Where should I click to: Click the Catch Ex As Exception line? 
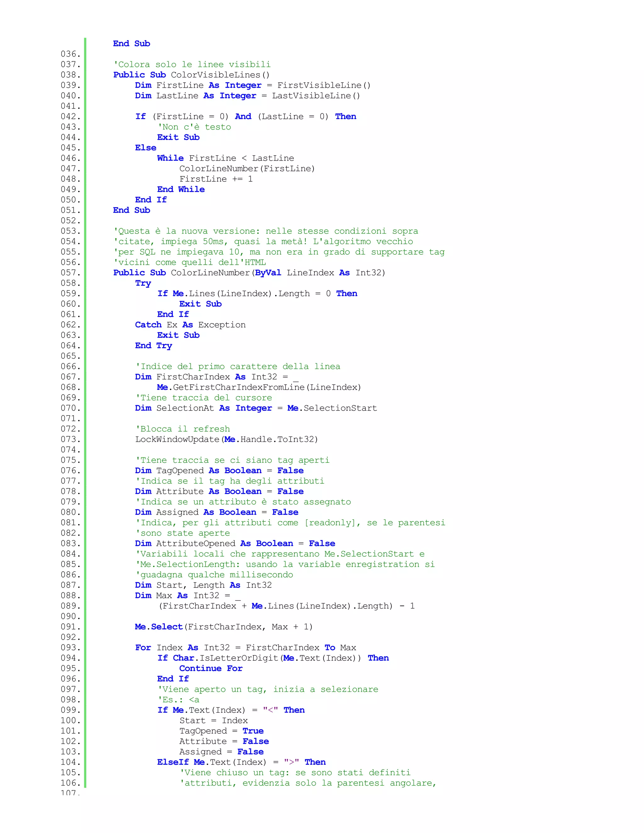coord(190,325)
